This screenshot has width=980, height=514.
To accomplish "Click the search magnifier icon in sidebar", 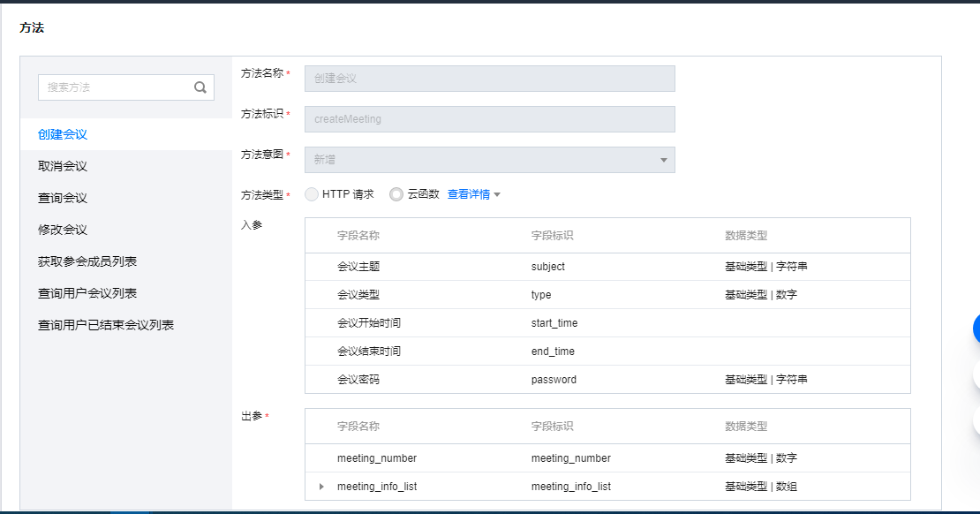I will [200, 87].
